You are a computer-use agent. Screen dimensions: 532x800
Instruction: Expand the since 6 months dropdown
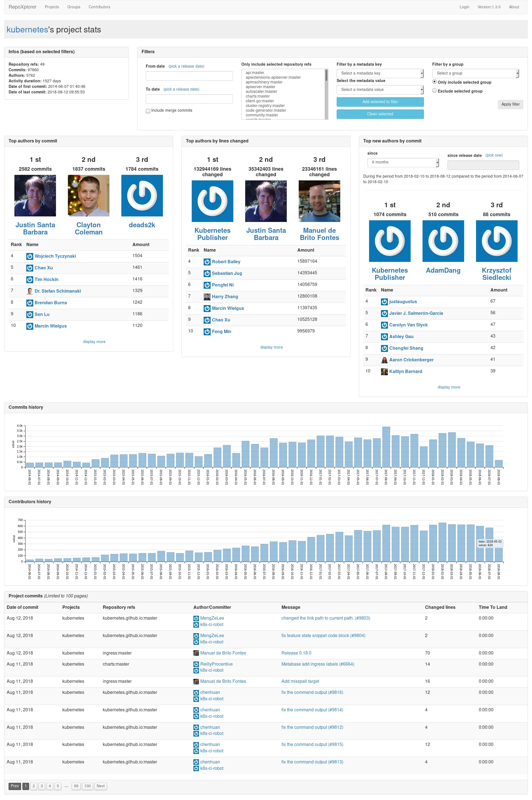pyautogui.click(x=403, y=162)
